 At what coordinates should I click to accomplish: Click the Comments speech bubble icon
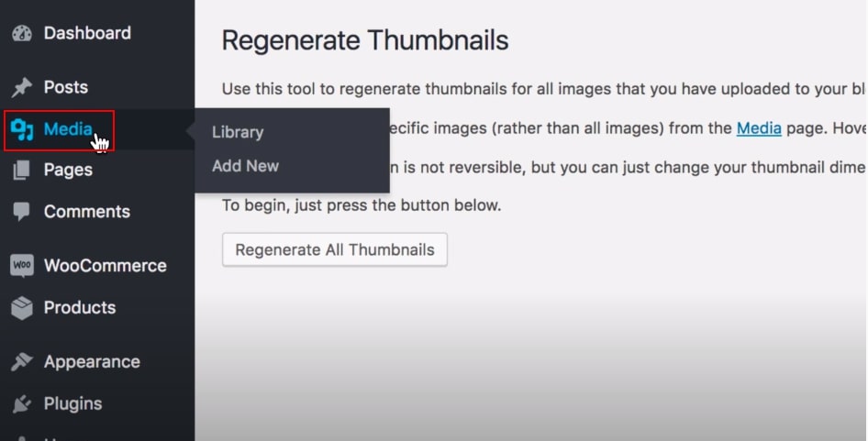tap(22, 212)
